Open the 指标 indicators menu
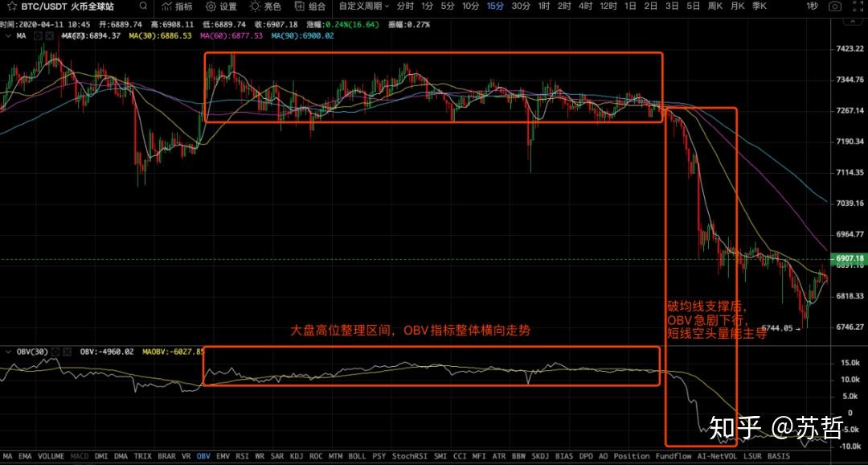868x465 pixels. point(177,6)
